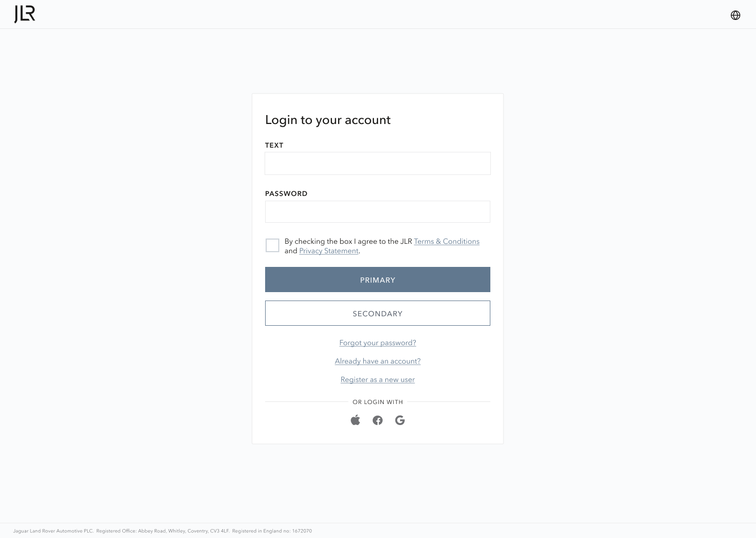This screenshot has width=756, height=538.
Task: Open the Privacy Statement link
Action: pyautogui.click(x=329, y=251)
